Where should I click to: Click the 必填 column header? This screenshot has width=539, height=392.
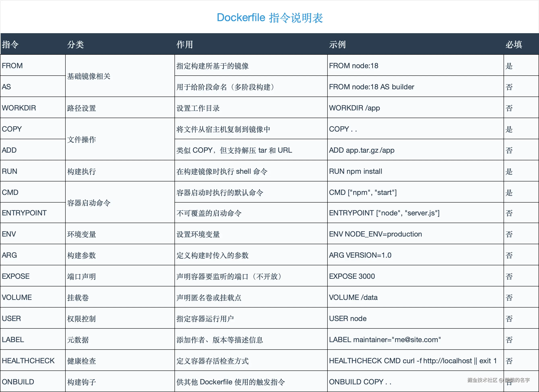pos(514,44)
